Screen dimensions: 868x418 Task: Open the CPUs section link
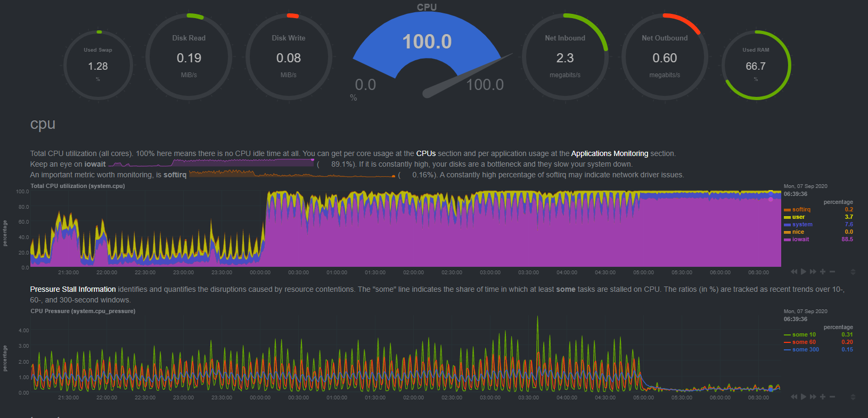(x=425, y=153)
